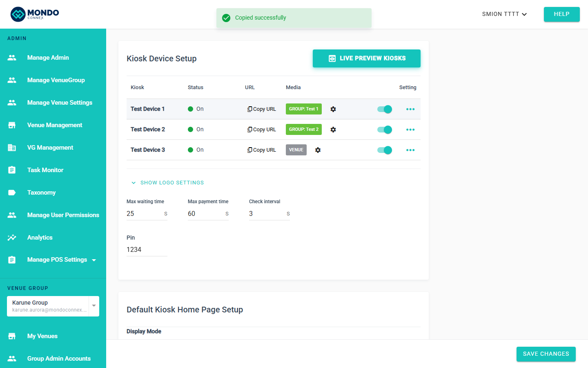Copy URL for Test Device 2
The height and width of the screenshot is (368, 588).
click(262, 130)
